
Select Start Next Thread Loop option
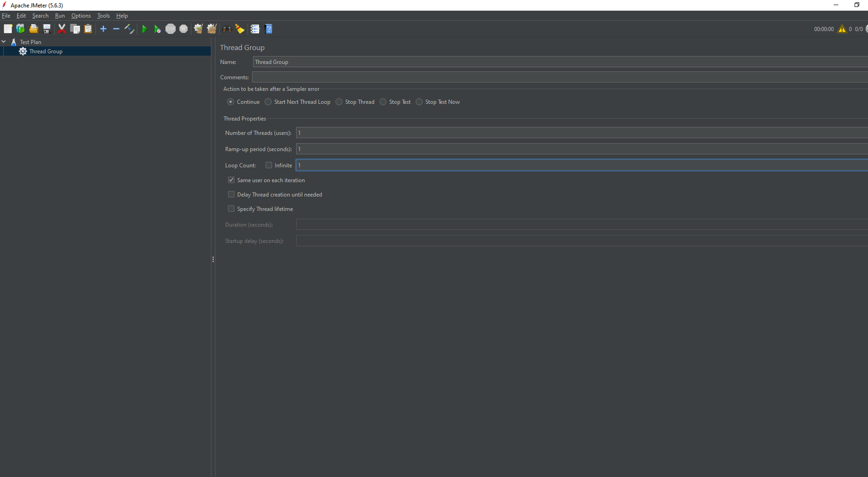(268, 102)
